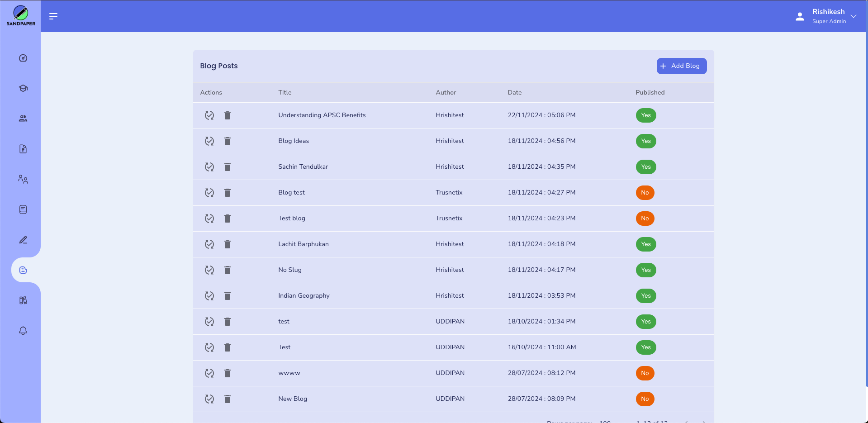Open the rows per page dropdown
This screenshot has height=423, width=868.
pos(605,421)
